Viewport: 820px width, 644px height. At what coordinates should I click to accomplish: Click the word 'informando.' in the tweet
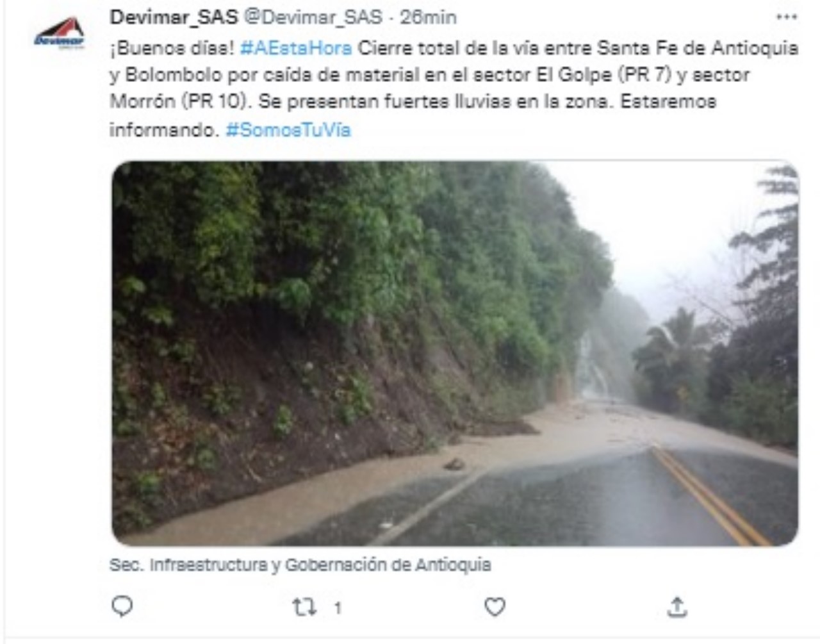point(164,130)
